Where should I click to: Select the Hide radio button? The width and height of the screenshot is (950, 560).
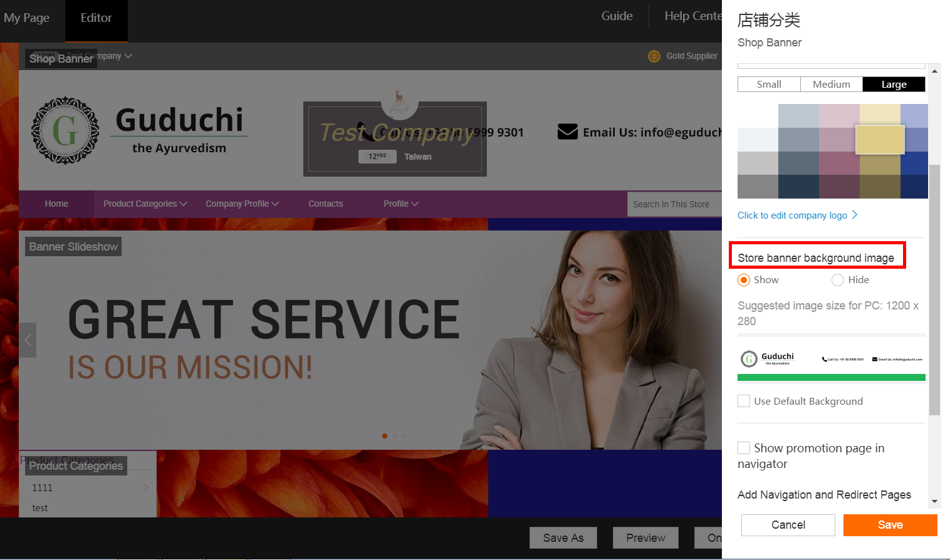point(838,280)
